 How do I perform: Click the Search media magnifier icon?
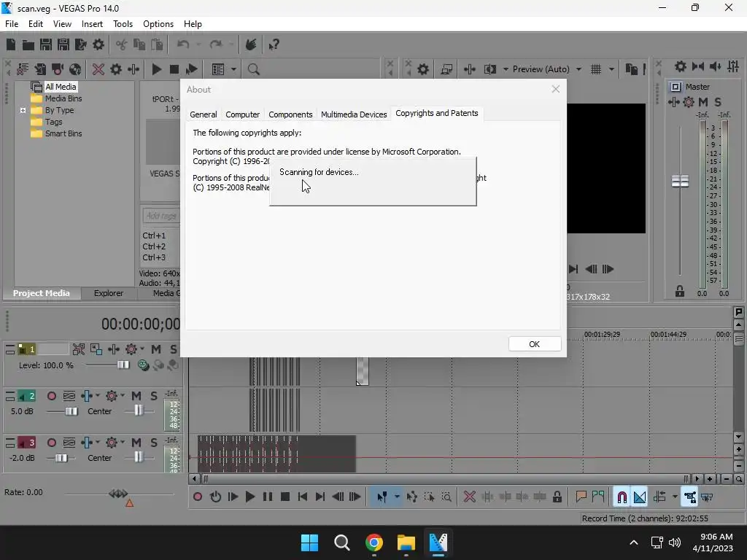[x=253, y=69]
